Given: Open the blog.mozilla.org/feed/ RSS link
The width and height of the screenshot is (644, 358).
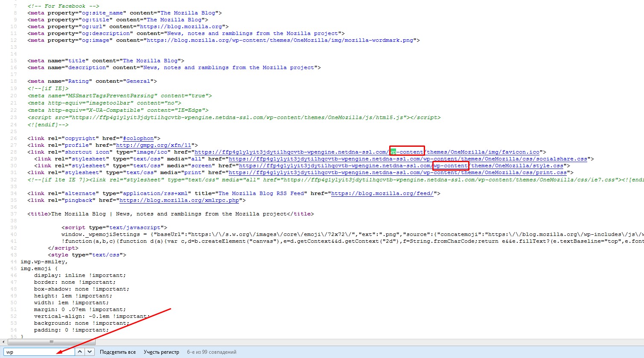Looking at the screenshot, I should [382, 193].
